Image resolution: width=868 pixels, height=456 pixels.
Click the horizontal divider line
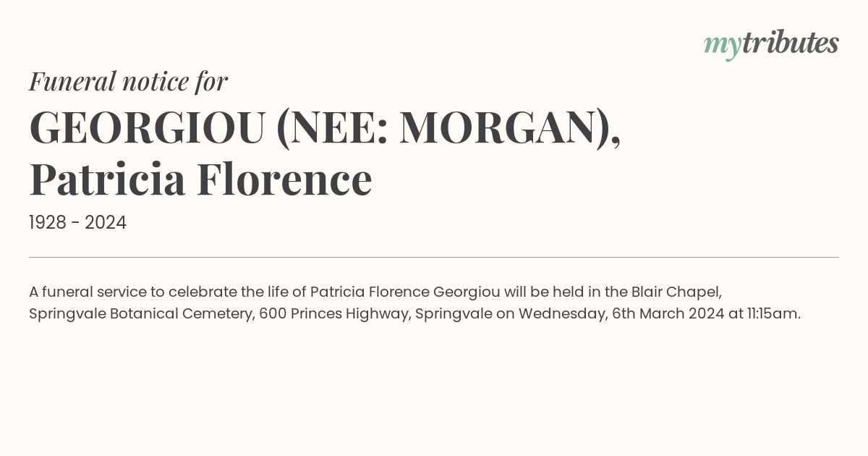434,257
